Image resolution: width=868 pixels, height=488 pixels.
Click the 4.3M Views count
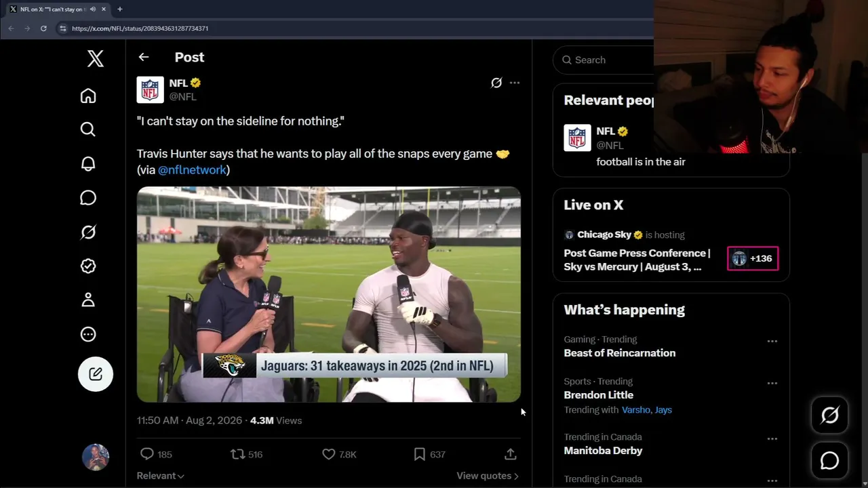[x=276, y=420]
